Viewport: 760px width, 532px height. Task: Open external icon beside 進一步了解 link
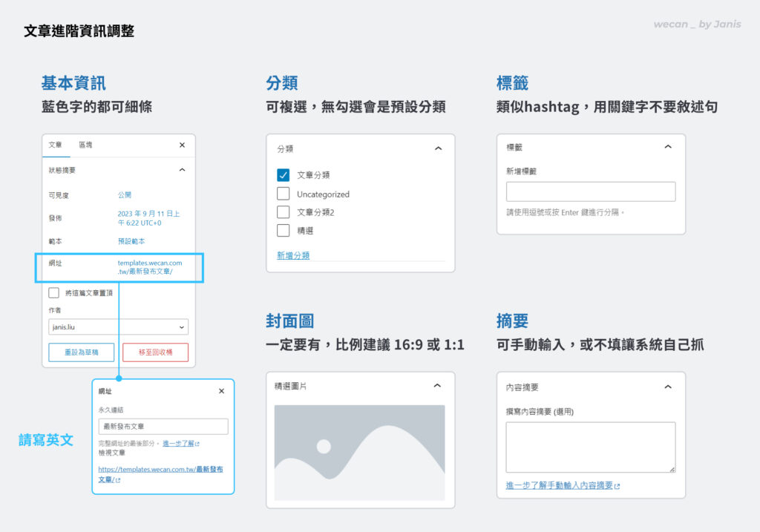pos(197,444)
